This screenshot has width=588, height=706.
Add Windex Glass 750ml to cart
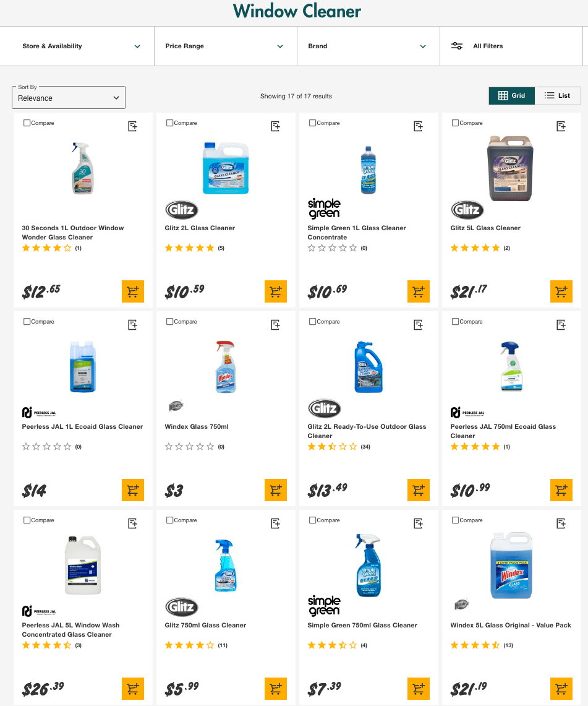[275, 490]
